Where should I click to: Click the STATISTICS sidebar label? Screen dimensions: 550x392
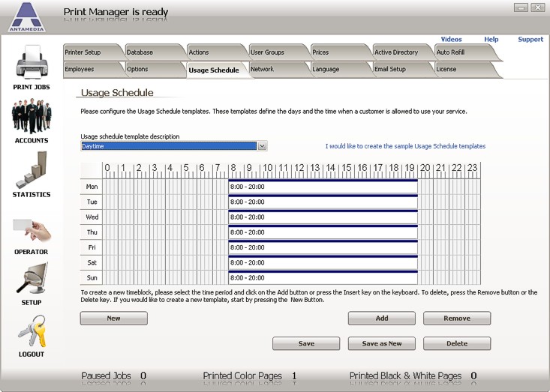32,194
